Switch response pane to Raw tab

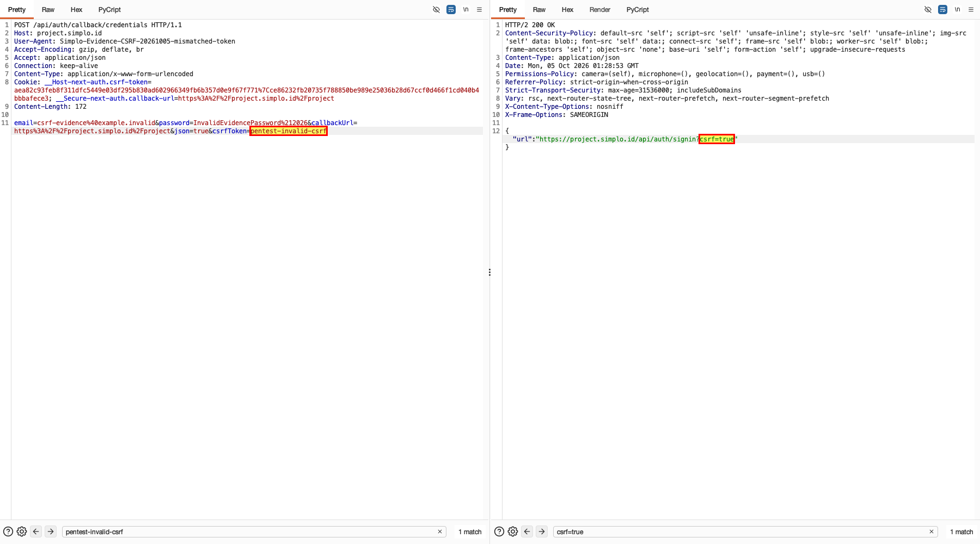[x=539, y=10]
